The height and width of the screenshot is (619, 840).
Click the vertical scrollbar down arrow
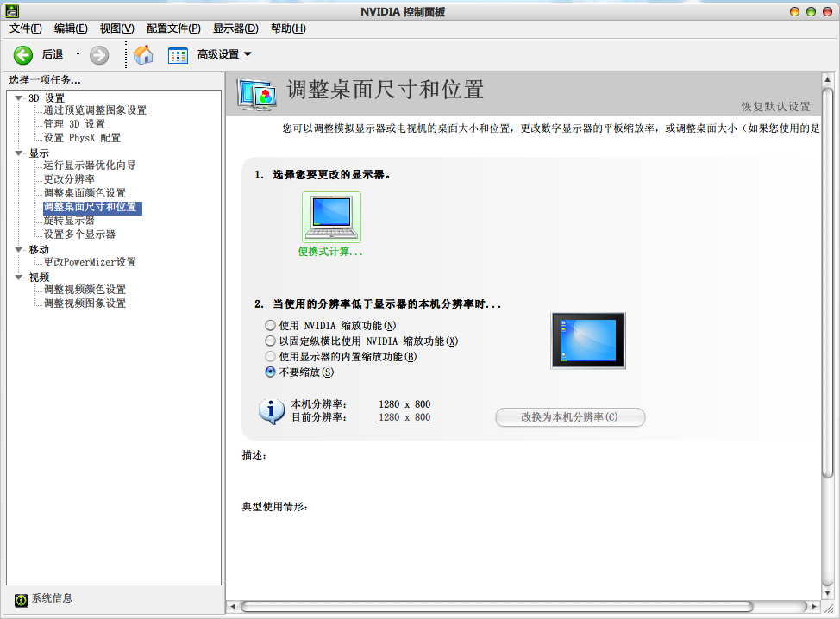pyautogui.click(x=827, y=593)
